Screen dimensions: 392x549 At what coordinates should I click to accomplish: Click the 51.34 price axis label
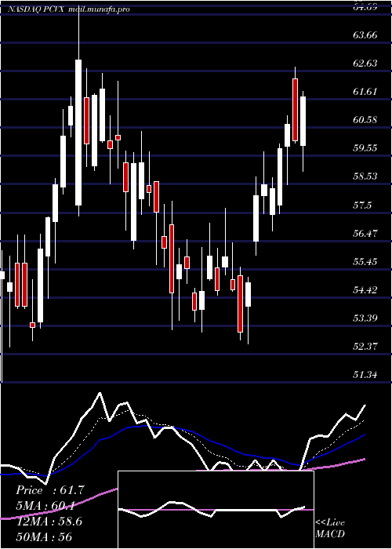(x=365, y=375)
